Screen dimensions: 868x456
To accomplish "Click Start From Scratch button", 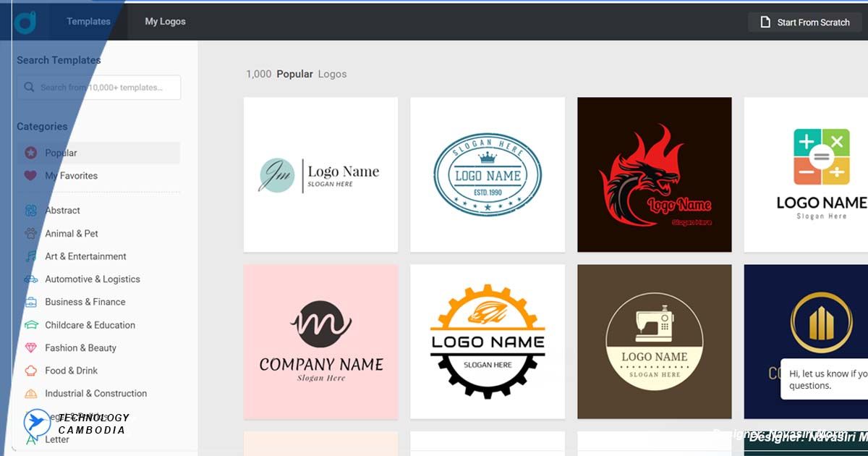I will click(805, 22).
